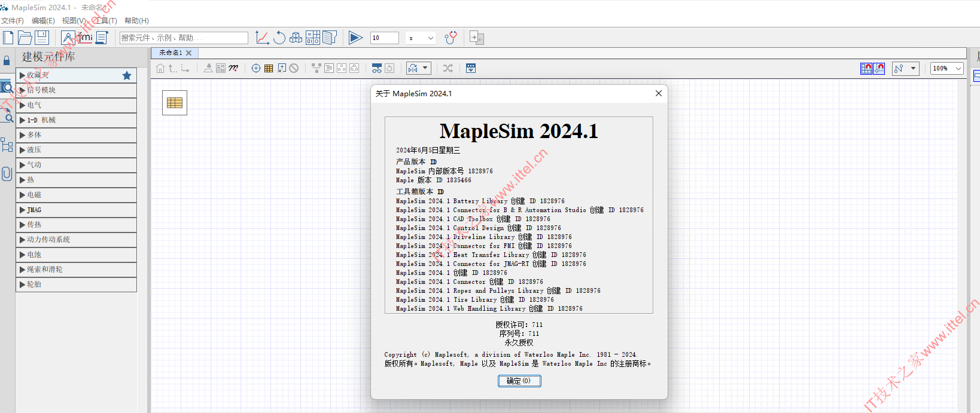980x413 pixels.
Task: Expand the 电气 library group
Action: [x=76, y=105]
